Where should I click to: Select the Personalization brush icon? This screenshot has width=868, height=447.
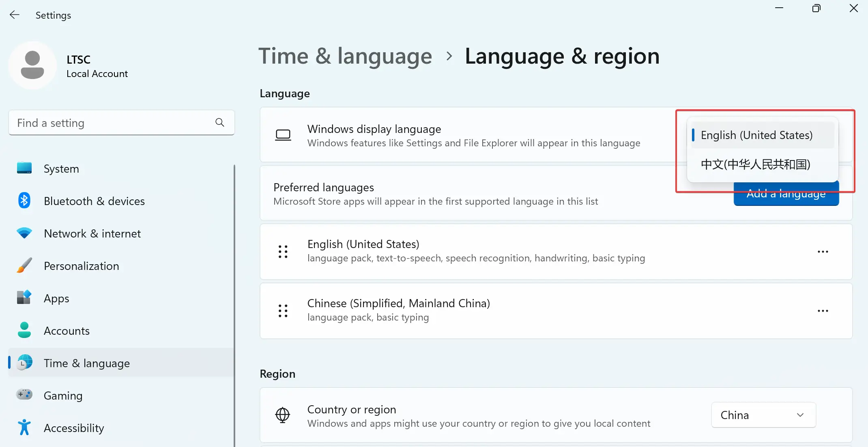(x=24, y=265)
